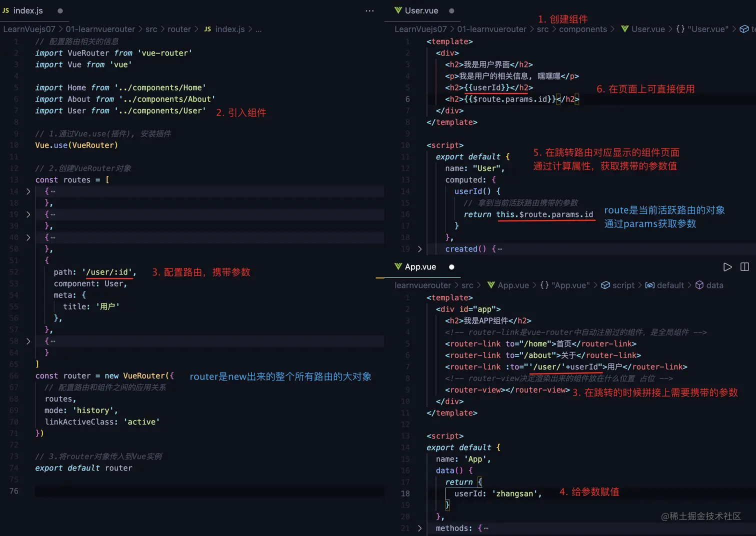Viewport: 756px width, 536px height.
Task: Click router-link :to="'/user/'+userId" line
Action: 566,366
